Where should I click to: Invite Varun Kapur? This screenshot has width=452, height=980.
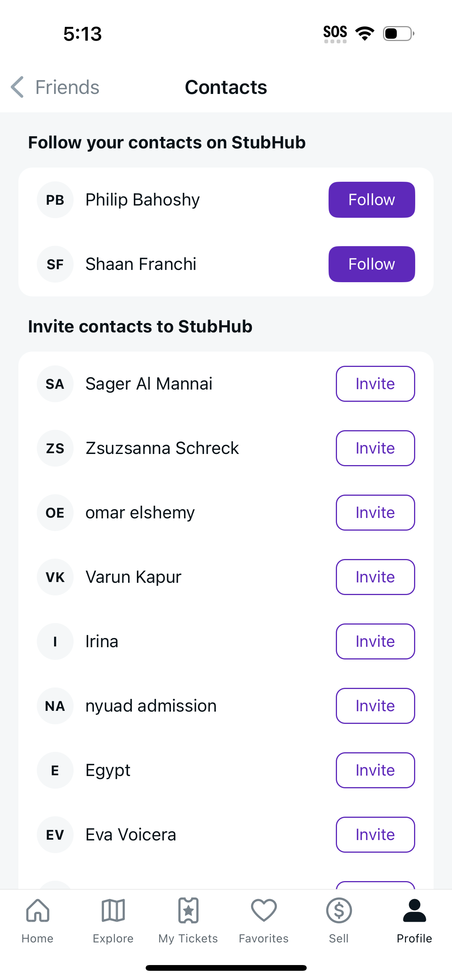pos(375,577)
